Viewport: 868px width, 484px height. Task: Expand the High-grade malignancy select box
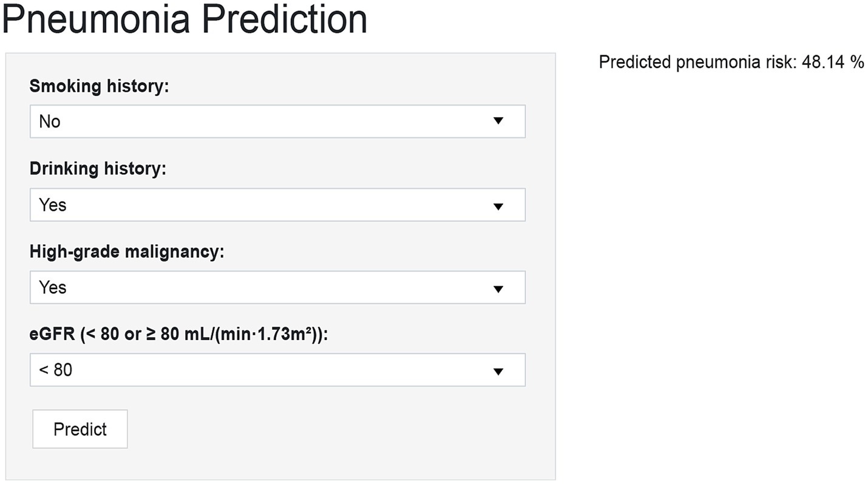point(277,288)
